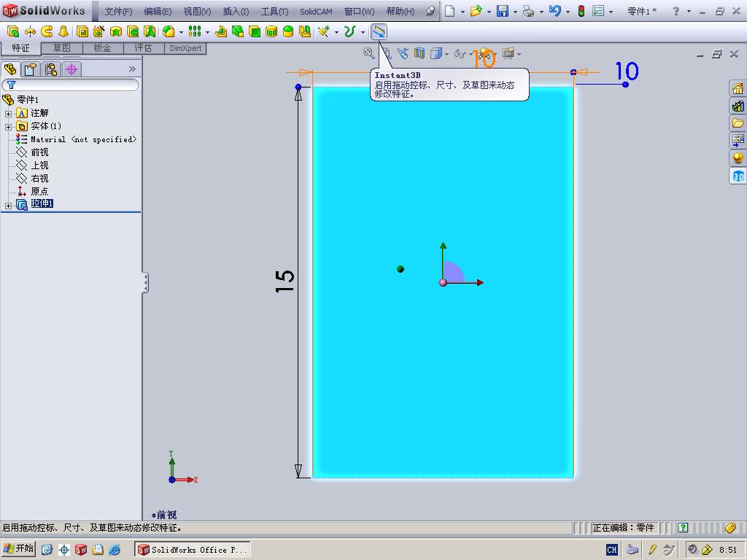Open the 编辑(E) menu
The height and width of the screenshot is (560, 747).
point(158,11)
